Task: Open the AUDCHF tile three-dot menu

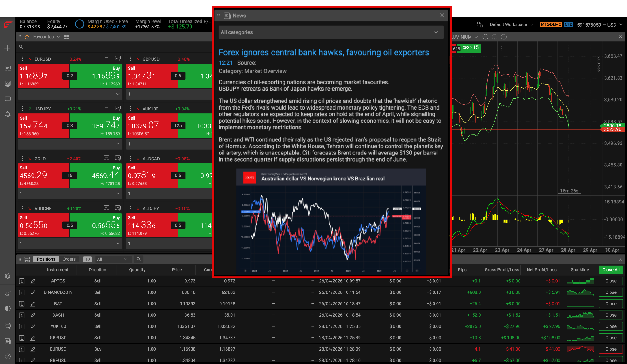Action: 22,208
